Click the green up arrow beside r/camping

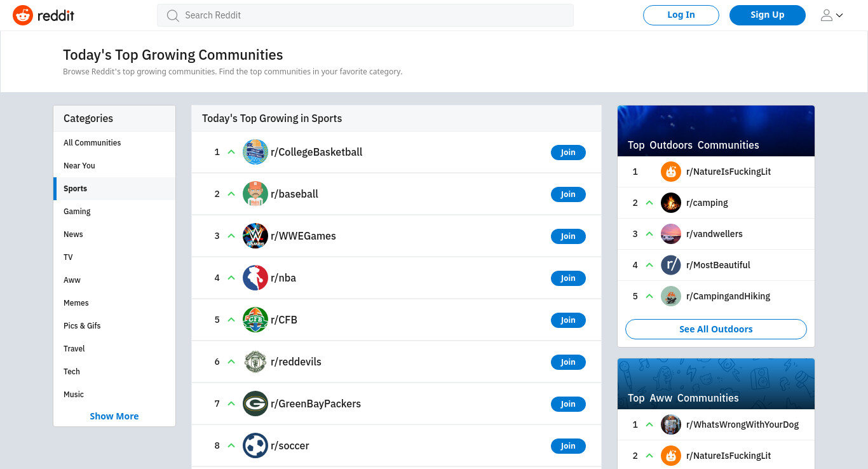[649, 203]
